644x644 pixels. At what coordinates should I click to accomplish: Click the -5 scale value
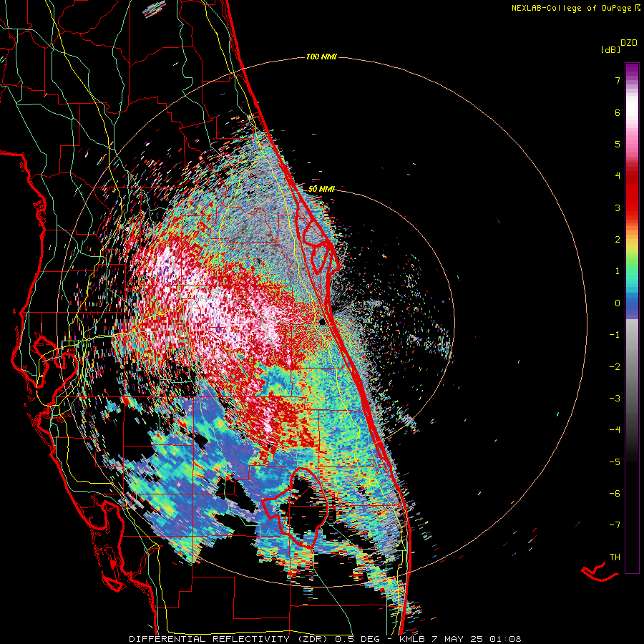pos(615,462)
